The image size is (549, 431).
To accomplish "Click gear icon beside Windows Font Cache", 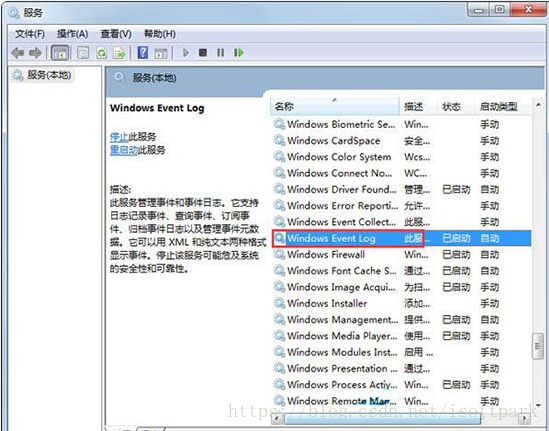I will pos(279,271).
